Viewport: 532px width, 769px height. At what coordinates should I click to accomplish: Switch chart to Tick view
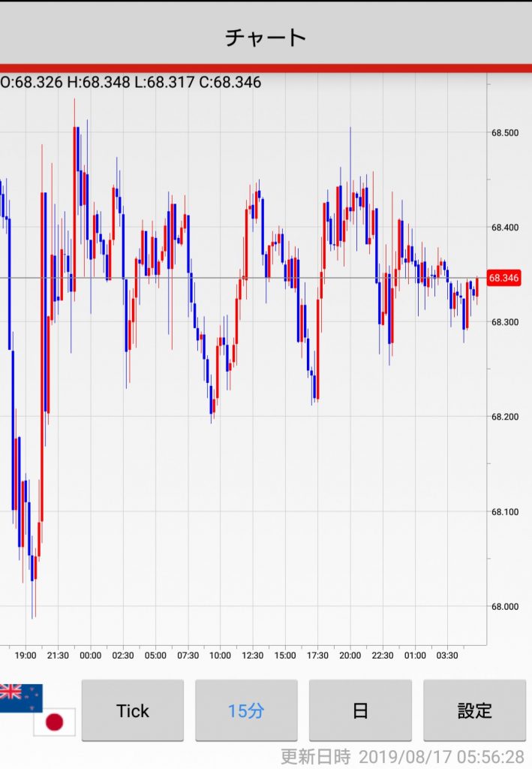click(133, 710)
